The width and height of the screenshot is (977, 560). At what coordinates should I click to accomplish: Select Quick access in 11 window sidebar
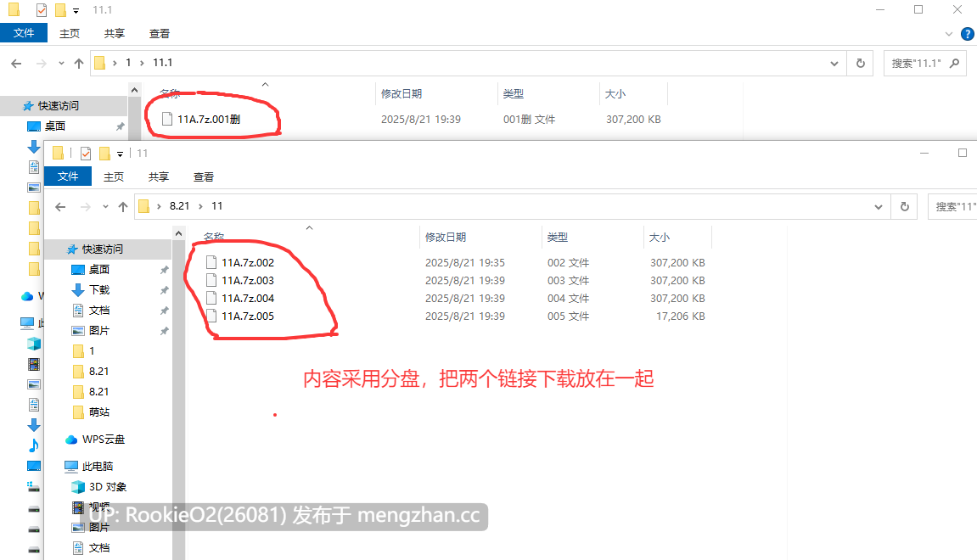[107, 249]
